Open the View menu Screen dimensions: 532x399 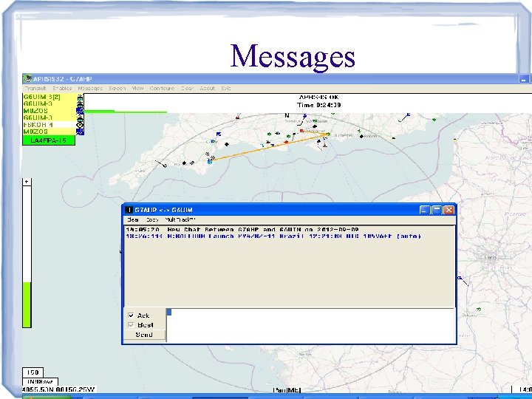tap(137, 88)
